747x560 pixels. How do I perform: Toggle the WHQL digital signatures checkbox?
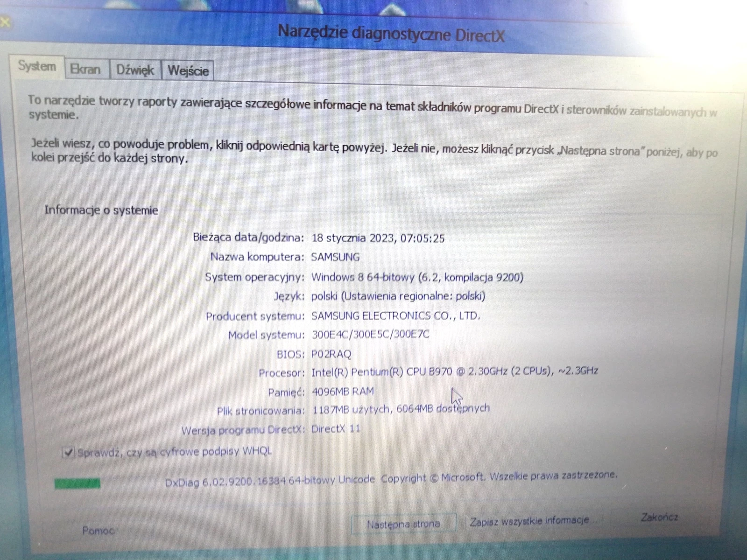(x=69, y=452)
